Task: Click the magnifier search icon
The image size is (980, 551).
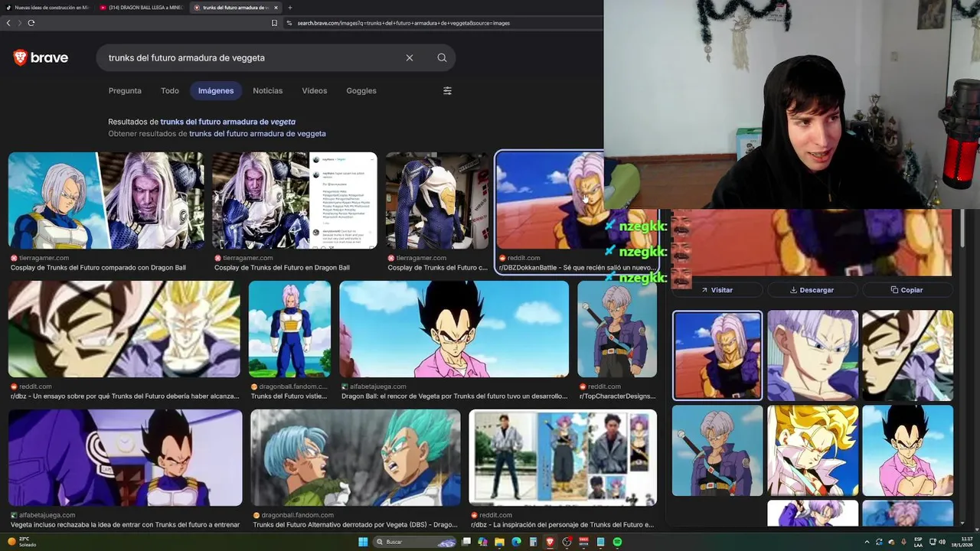Action: coord(442,57)
